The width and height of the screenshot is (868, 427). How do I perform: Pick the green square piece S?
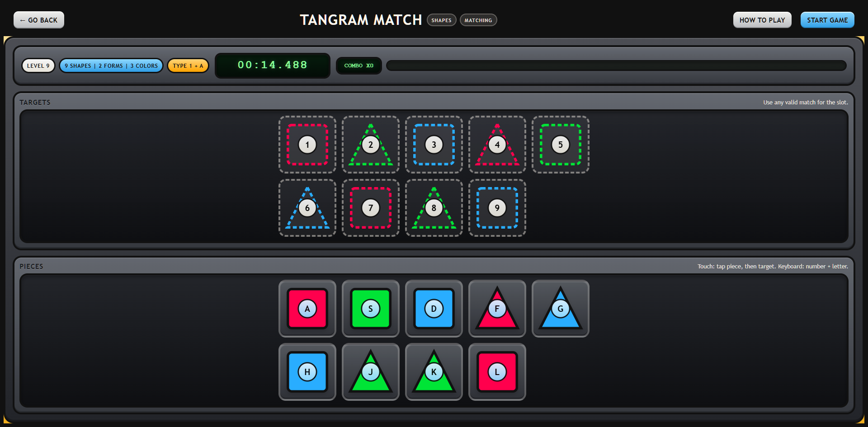pyautogui.click(x=371, y=309)
